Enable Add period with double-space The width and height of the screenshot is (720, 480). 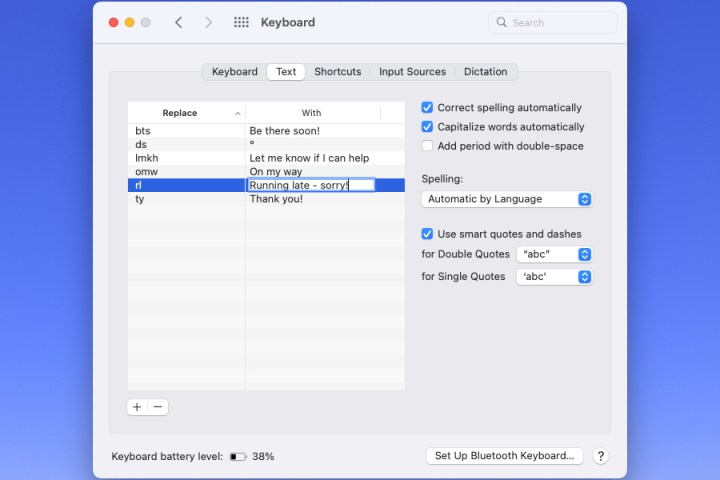click(428, 146)
